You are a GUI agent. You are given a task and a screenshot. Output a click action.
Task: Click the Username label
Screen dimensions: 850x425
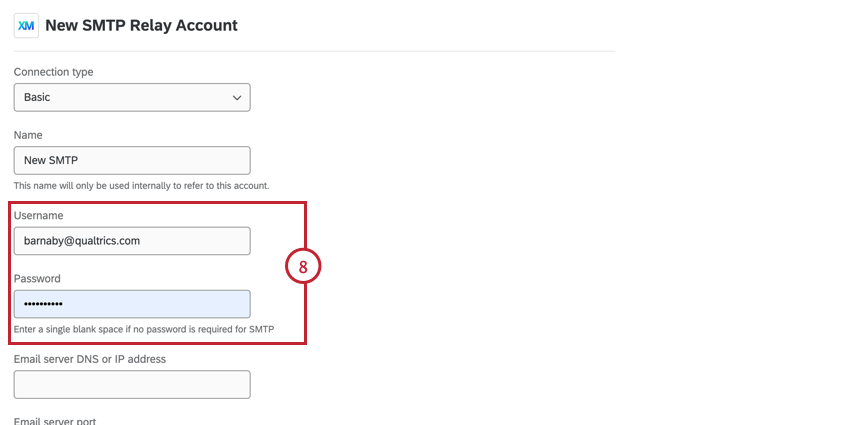pyautogui.click(x=38, y=215)
